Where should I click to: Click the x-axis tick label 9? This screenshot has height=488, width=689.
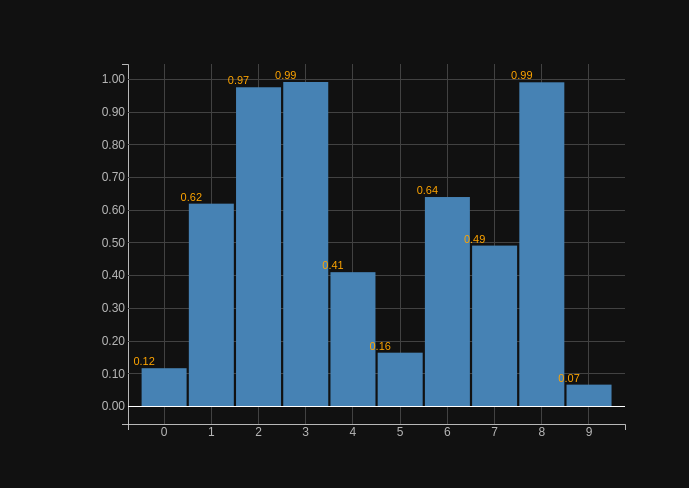589,432
